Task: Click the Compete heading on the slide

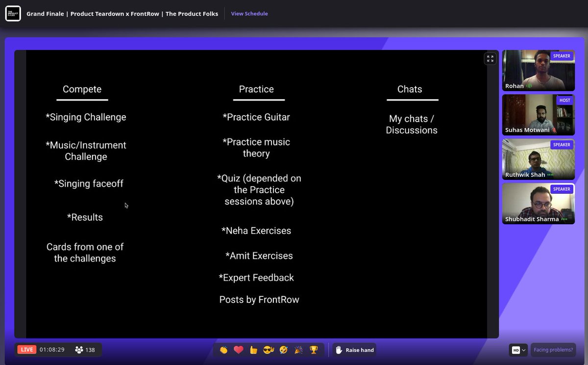Action: (82, 89)
